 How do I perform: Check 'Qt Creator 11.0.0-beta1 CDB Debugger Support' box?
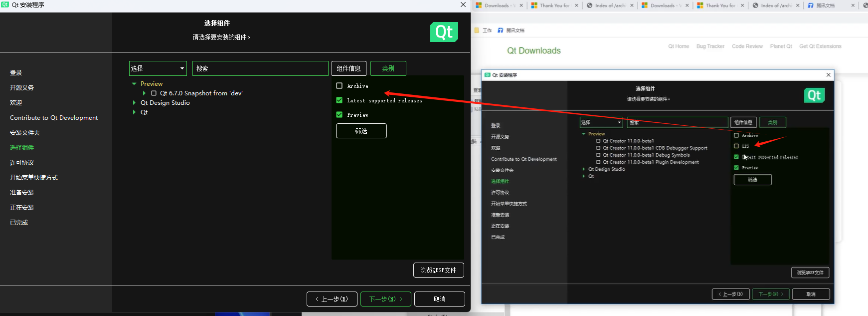[598, 148]
